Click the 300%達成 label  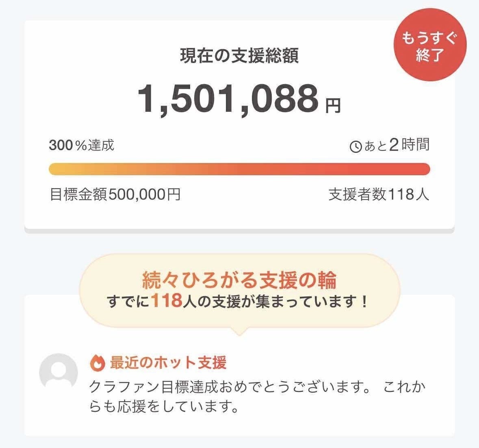coord(81,145)
